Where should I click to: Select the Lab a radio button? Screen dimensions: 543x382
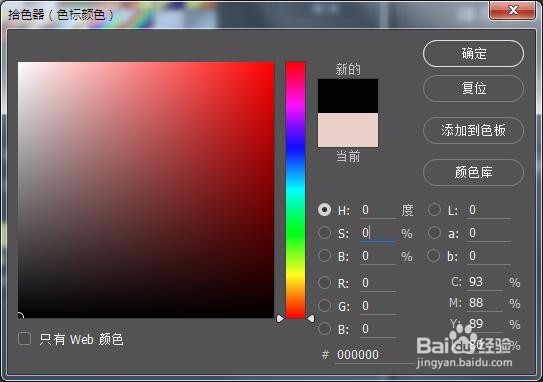pyautogui.click(x=434, y=233)
